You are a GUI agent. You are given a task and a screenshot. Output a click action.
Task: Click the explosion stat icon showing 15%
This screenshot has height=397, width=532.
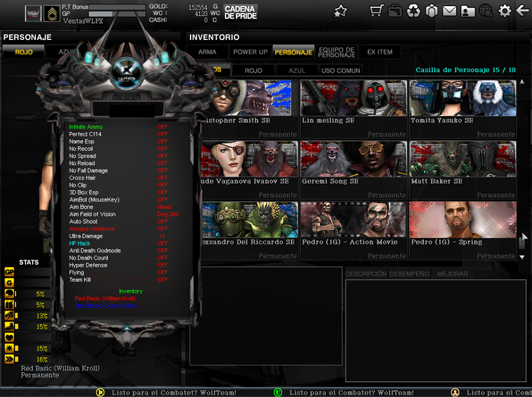(x=9, y=348)
